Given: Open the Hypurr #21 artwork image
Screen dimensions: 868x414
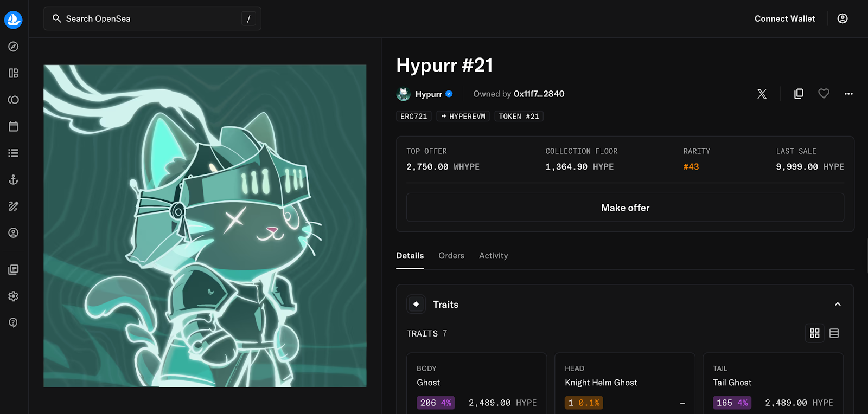Looking at the screenshot, I should coord(205,226).
